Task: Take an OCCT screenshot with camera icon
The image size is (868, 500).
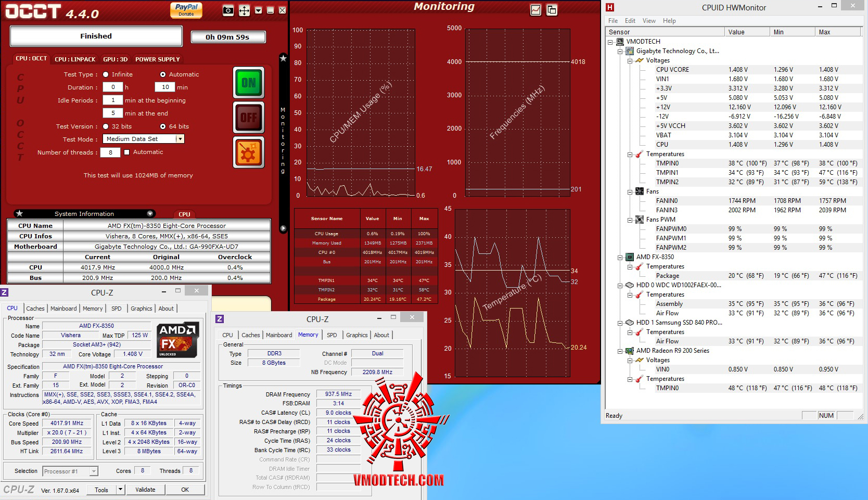Action: point(228,10)
